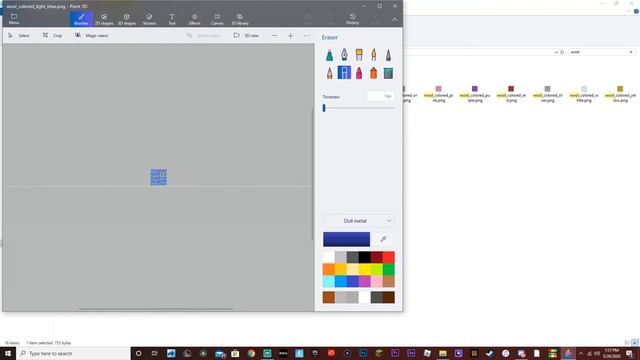Click the Thickness value field
Viewport: 640px width, 360px height.
click(380, 96)
